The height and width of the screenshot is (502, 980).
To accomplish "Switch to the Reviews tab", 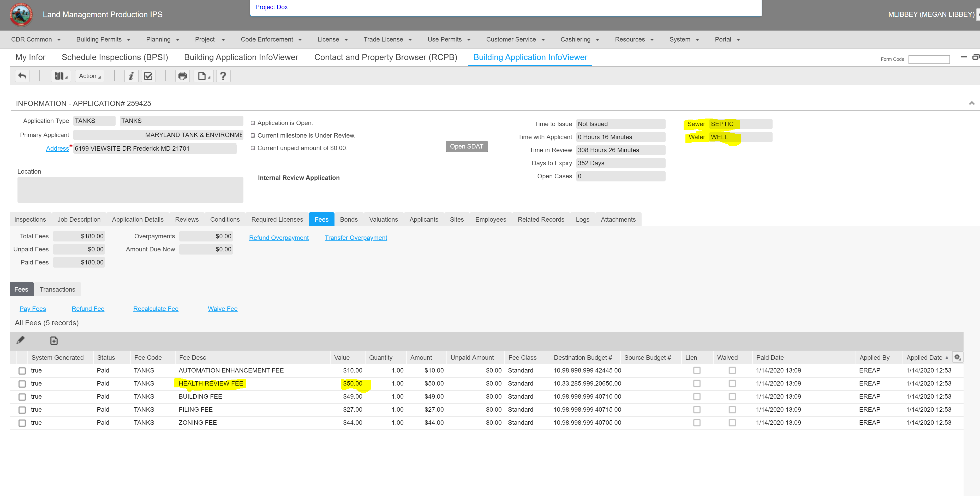I will coord(186,220).
